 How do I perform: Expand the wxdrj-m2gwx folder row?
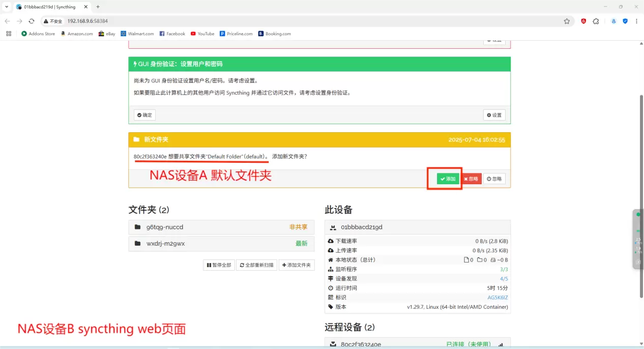coord(221,244)
